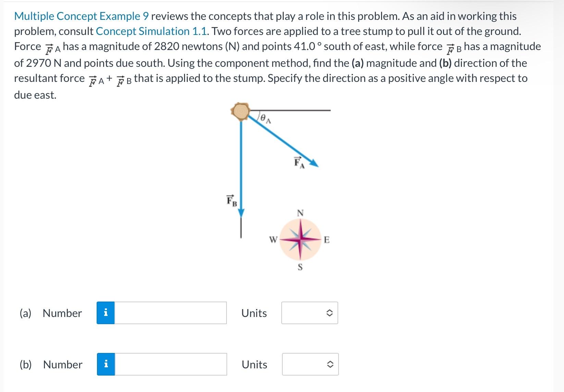Screen dimensions: 564x392
Task: Open the Units dropdown for part (b)
Action: coord(309,364)
